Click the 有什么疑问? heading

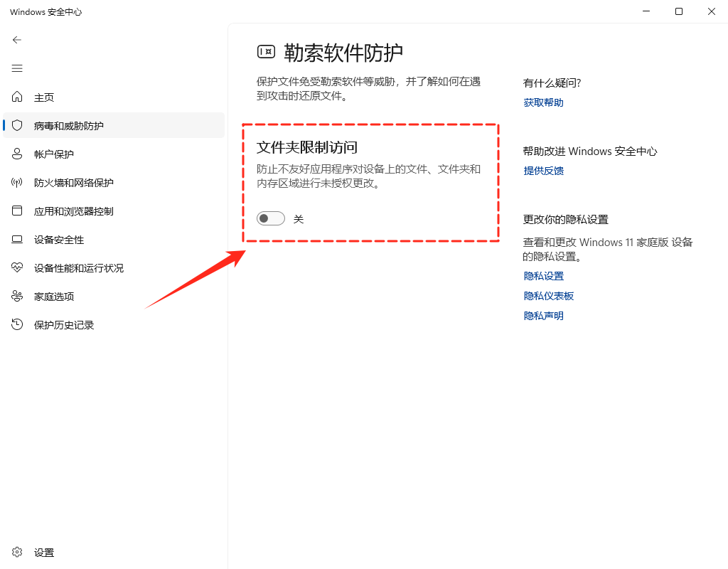click(552, 83)
